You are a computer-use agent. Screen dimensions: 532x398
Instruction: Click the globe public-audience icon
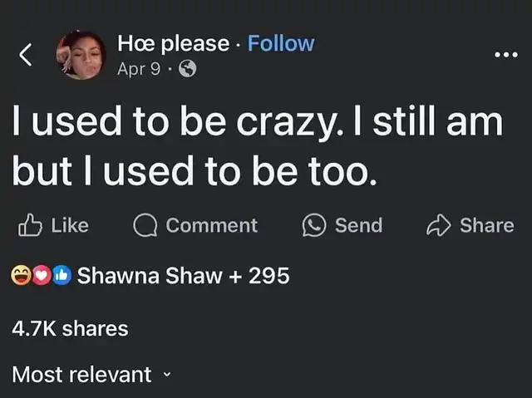[x=188, y=70]
